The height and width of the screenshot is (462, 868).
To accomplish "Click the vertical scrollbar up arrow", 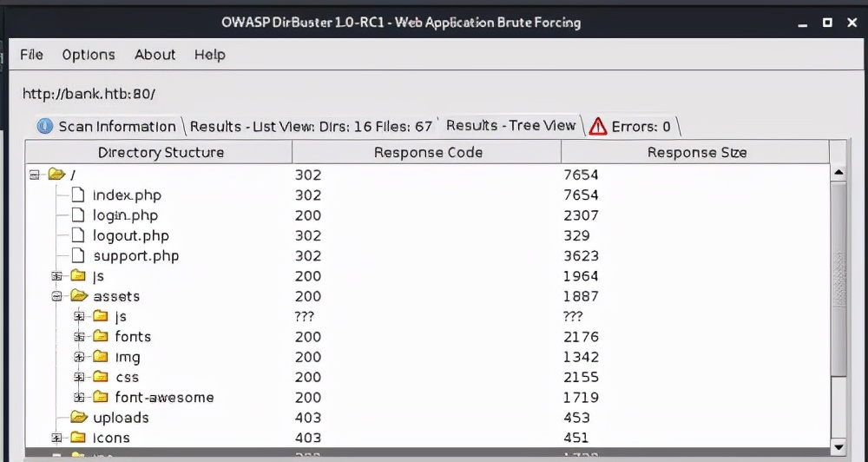I will 838,173.
